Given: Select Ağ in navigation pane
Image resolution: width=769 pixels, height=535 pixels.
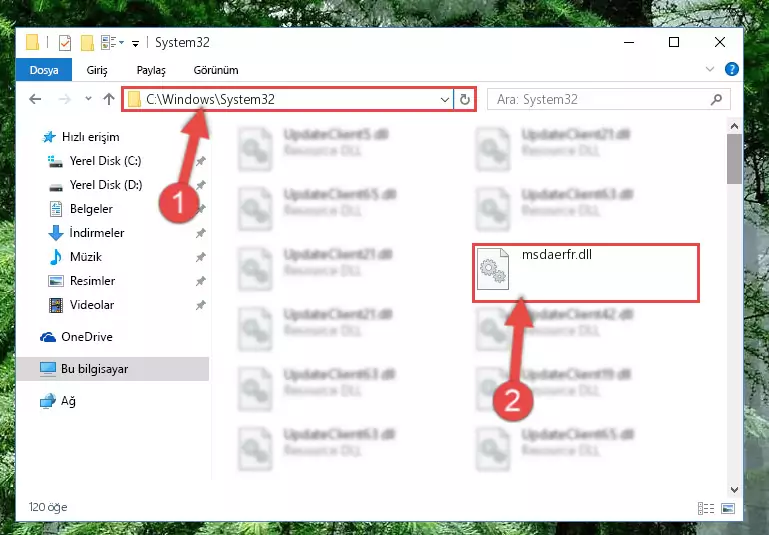Looking at the screenshot, I should point(68,401).
